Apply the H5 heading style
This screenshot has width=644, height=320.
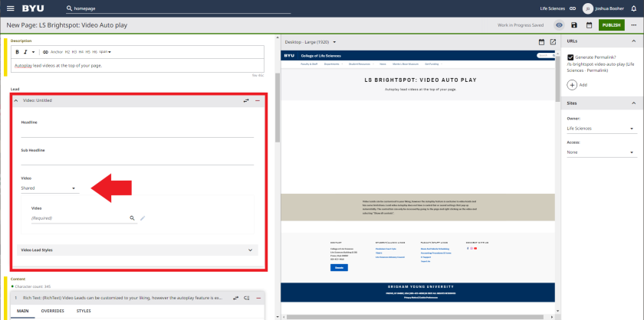[88, 52]
